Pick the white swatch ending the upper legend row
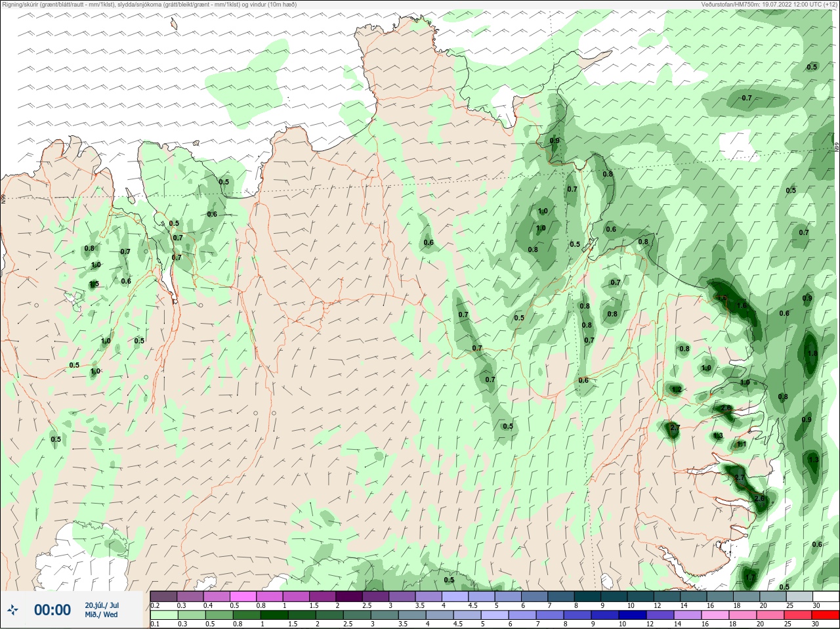This screenshot has width=840, height=629. tap(826, 597)
